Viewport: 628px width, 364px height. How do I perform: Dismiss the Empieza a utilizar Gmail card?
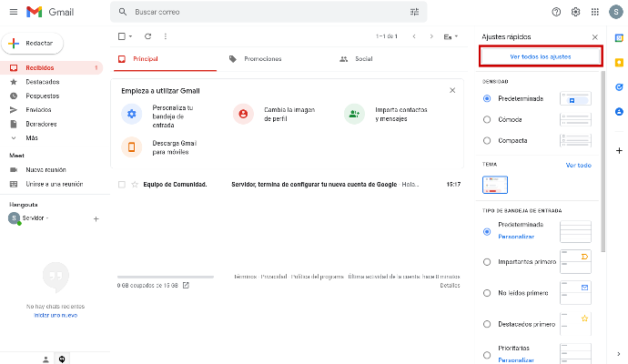[452, 90]
